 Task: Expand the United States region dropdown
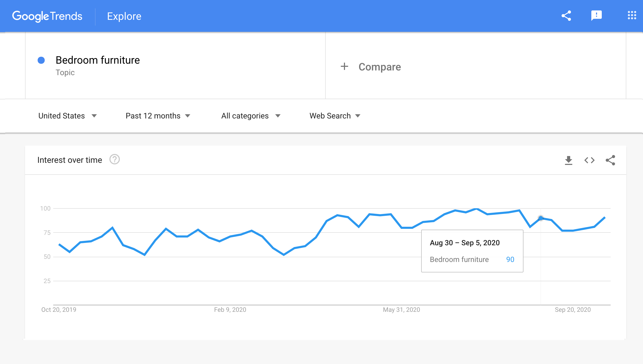click(68, 116)
